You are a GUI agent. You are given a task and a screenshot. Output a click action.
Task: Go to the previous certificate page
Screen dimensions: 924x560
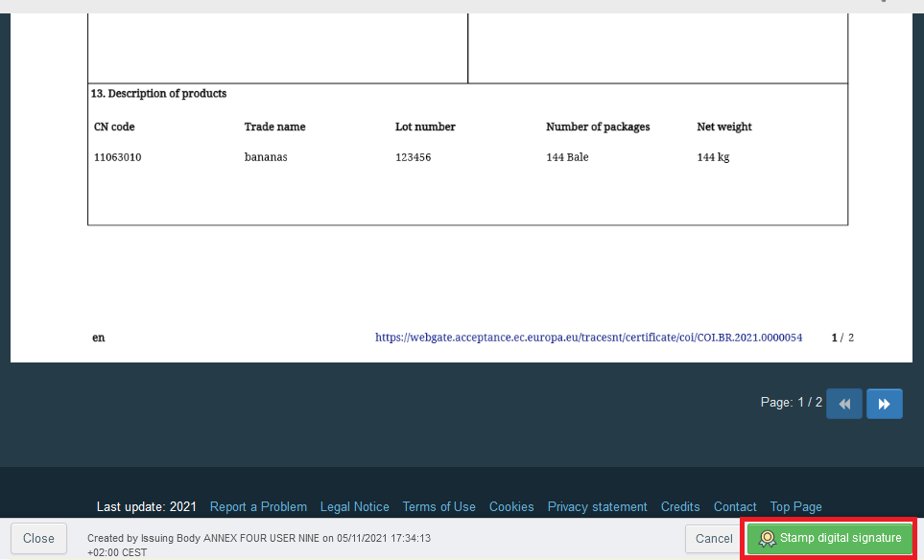(843, 404)
